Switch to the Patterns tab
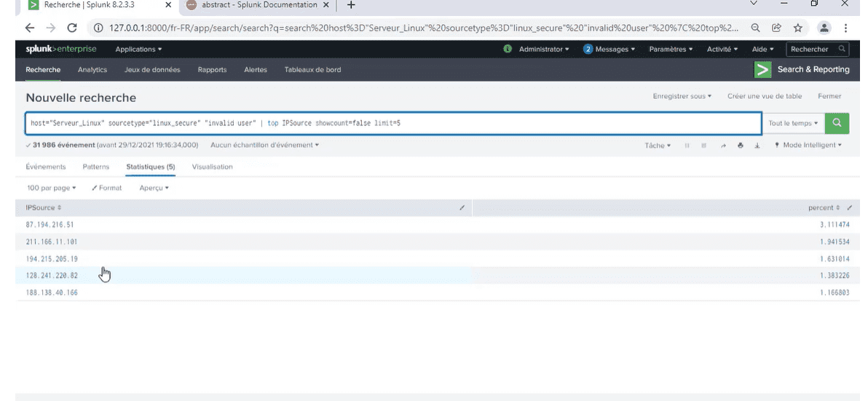The image size is (868, 401). point(96,167)
